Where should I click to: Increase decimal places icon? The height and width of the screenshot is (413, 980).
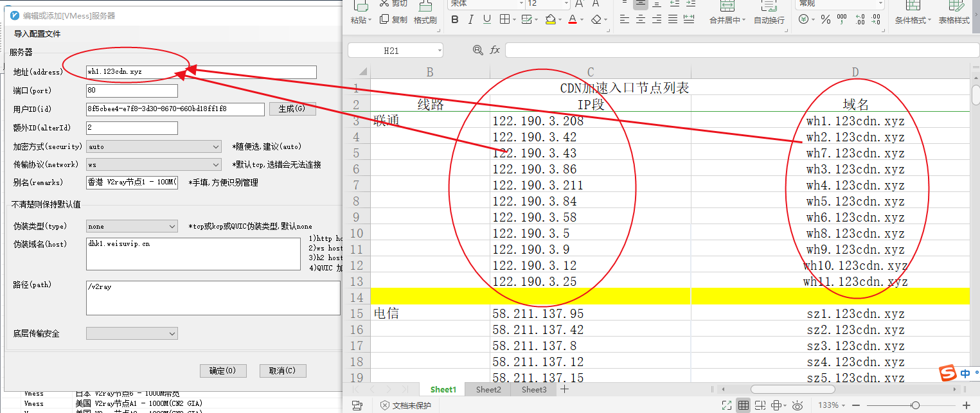[x=859, y=20]
